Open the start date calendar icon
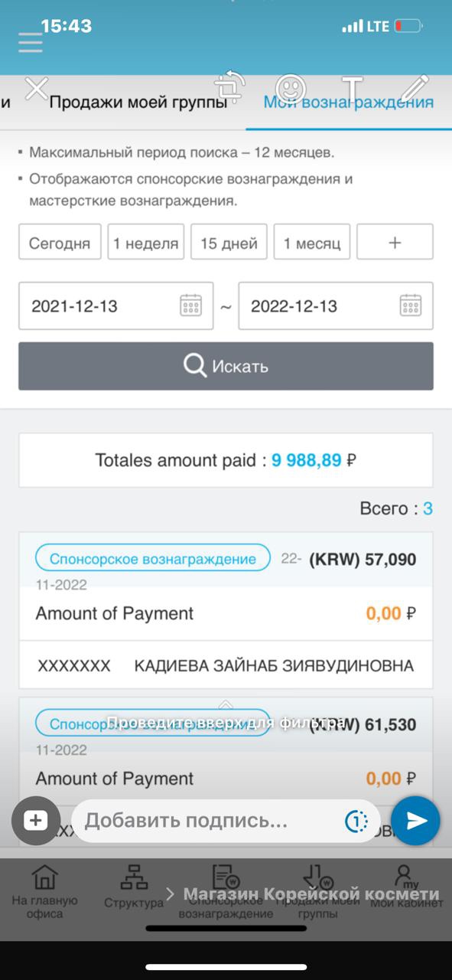 point(190,305)
